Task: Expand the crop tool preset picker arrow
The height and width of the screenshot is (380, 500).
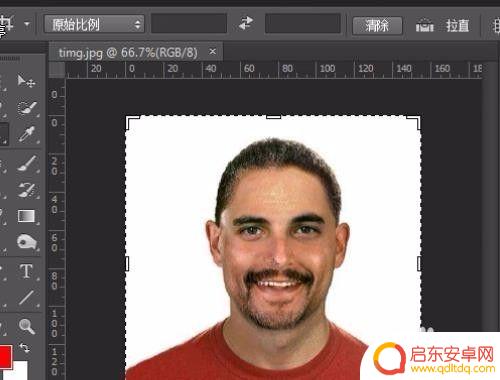Action: [x=27, y=24]
